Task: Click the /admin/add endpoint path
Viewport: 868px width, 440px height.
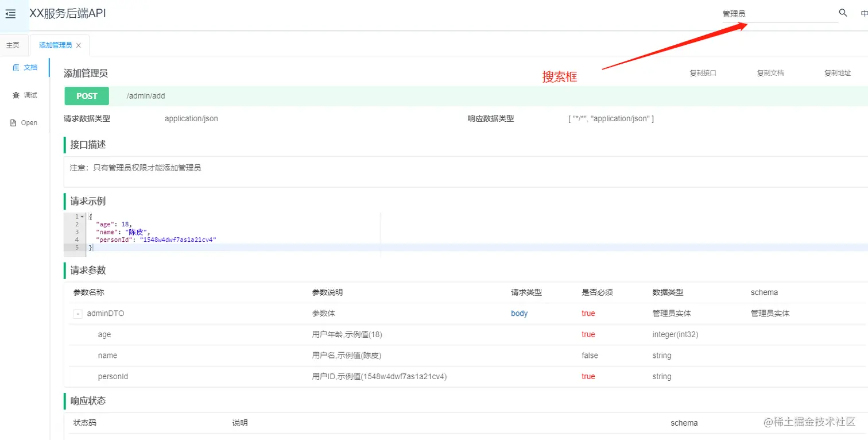Action: click(146, 96)
